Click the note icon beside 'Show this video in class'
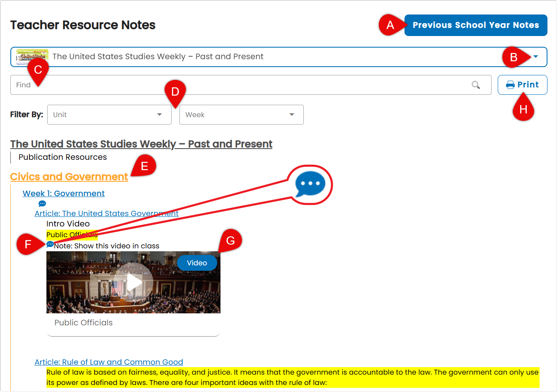 [x=50, y=245]
